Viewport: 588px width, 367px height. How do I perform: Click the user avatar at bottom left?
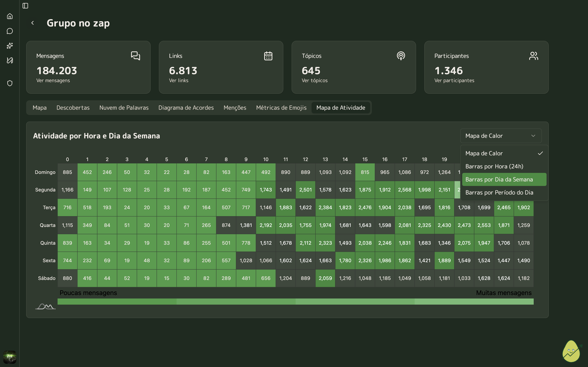tap(10, 357)
